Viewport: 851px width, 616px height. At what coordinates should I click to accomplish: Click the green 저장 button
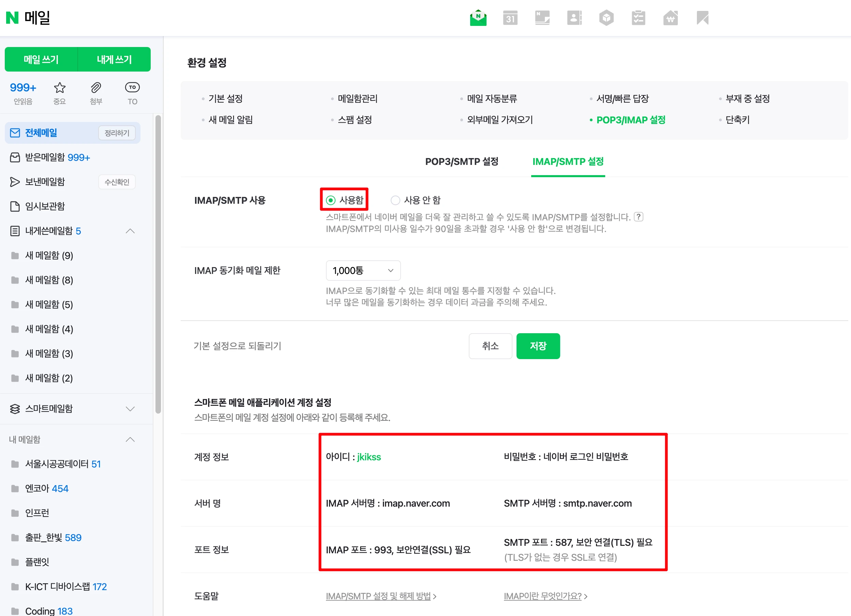(538, 346)
